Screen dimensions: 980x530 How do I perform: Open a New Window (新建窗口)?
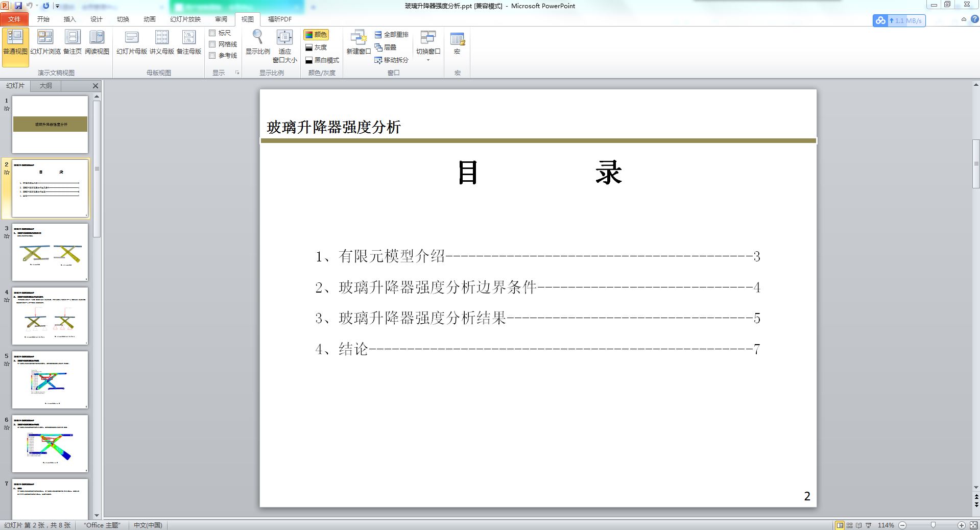coord(358,43)
